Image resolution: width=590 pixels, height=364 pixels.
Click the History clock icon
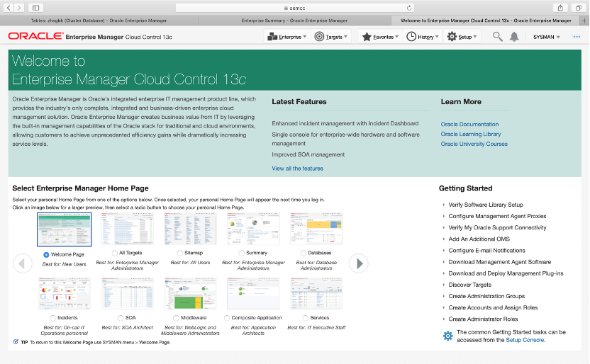pos(411,36)
